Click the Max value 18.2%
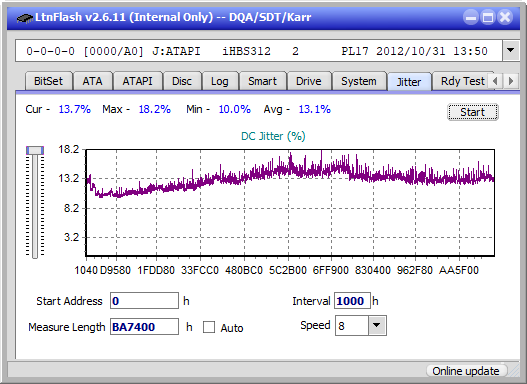This screenshot has height=384, width=527. tap(155, 109)
